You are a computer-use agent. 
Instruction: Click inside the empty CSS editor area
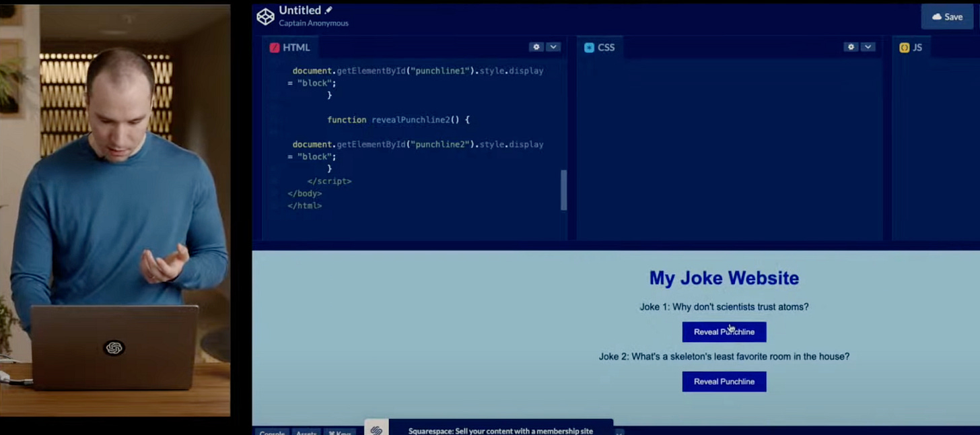pyautogui.click(x=729, y=148)
